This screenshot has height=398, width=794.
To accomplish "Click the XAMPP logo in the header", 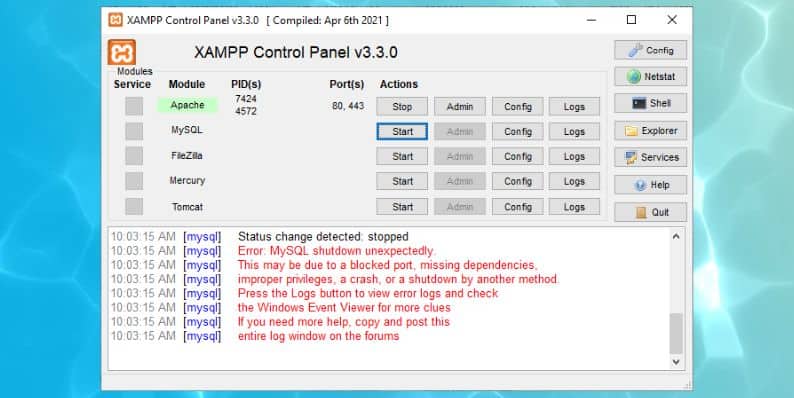I will 122,52.
